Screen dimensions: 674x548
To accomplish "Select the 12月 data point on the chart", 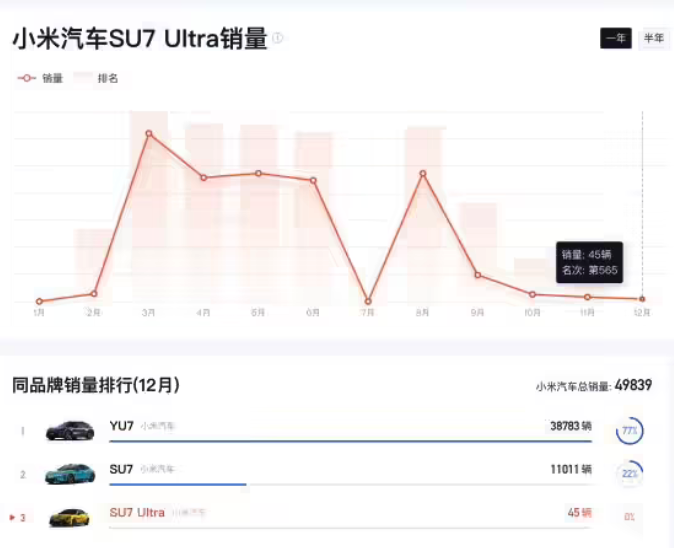I will tap(642, 299).
